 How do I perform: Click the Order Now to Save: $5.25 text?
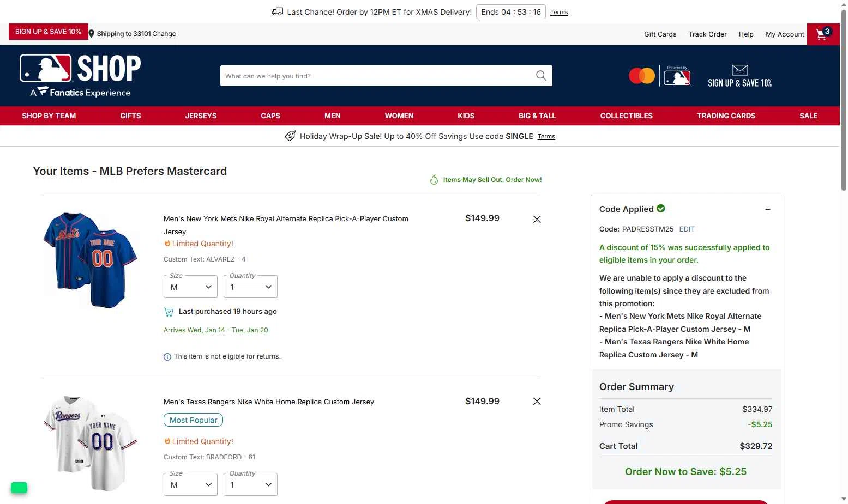click(685, 472)
